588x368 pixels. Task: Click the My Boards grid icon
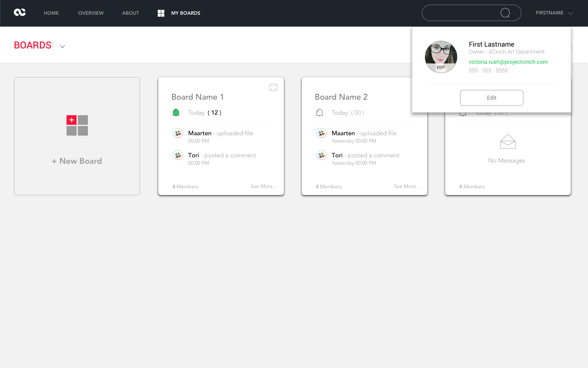(x=161, y=13)
